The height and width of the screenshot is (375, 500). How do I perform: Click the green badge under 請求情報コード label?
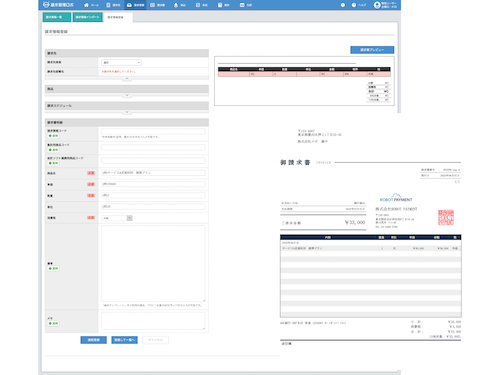(x=53, y=136)
